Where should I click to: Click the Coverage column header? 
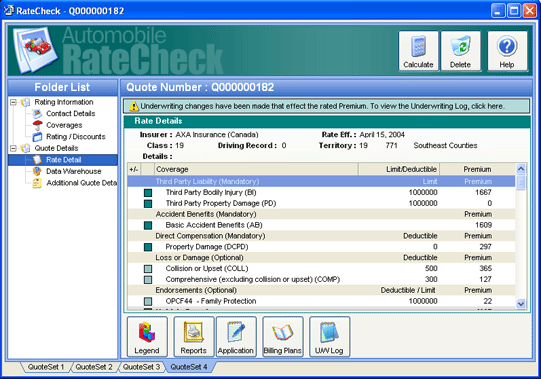coord(256,169)
